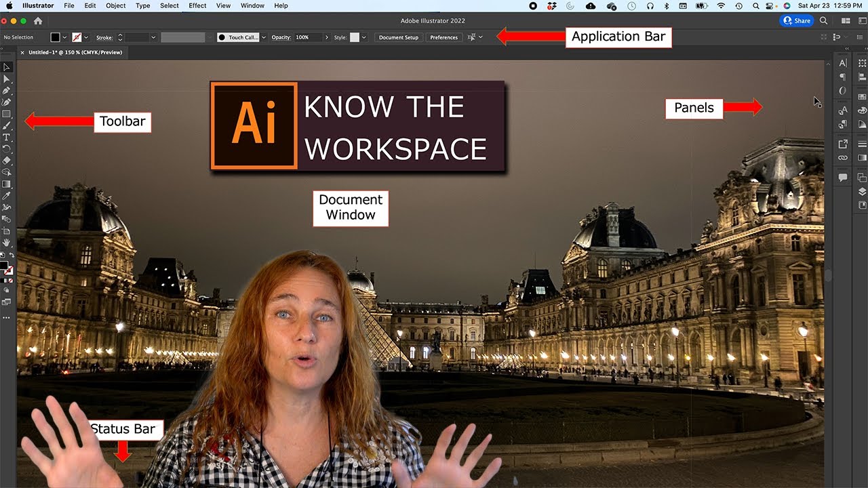Click the stroke swatch in control bar
Image resolution: width=868 pixels, height=488 pixels.
[77, 37]
